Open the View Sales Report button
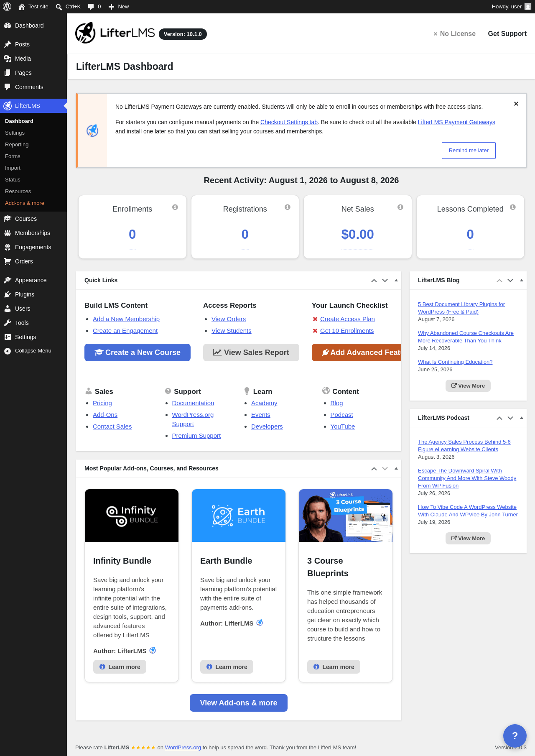 (251, 352)
